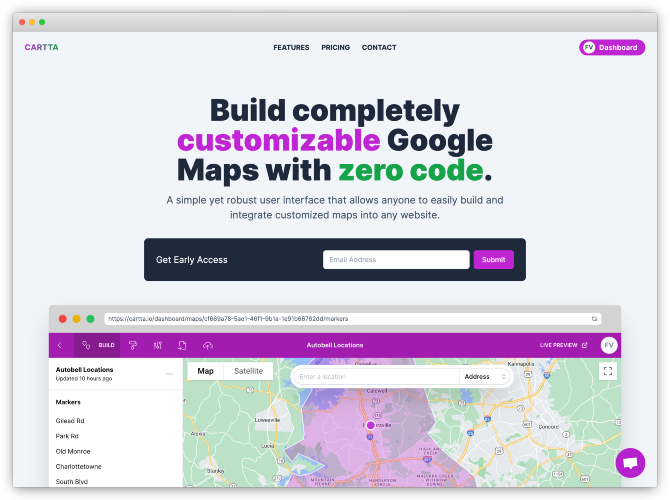Click the Markers section heading
Viewport: 670px width, 500px height.
click(x=68, y=402)
